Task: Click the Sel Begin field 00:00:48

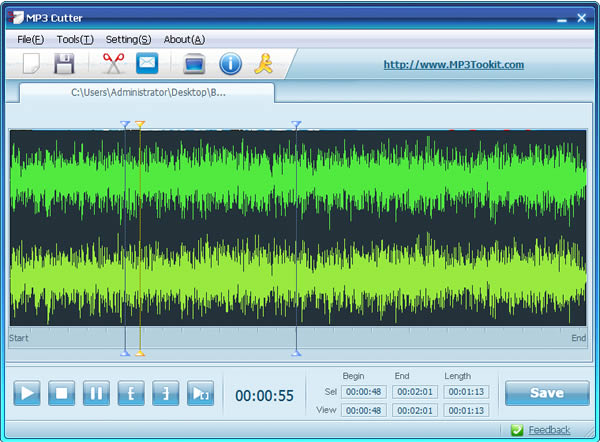Action: 364,392
